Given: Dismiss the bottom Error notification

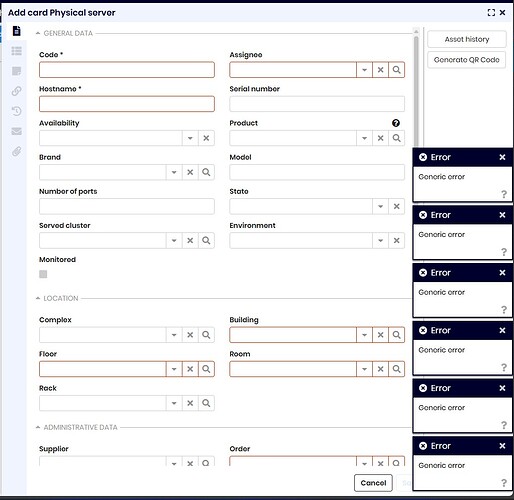Looking at the screenshot, I should [x=502, y=446].
